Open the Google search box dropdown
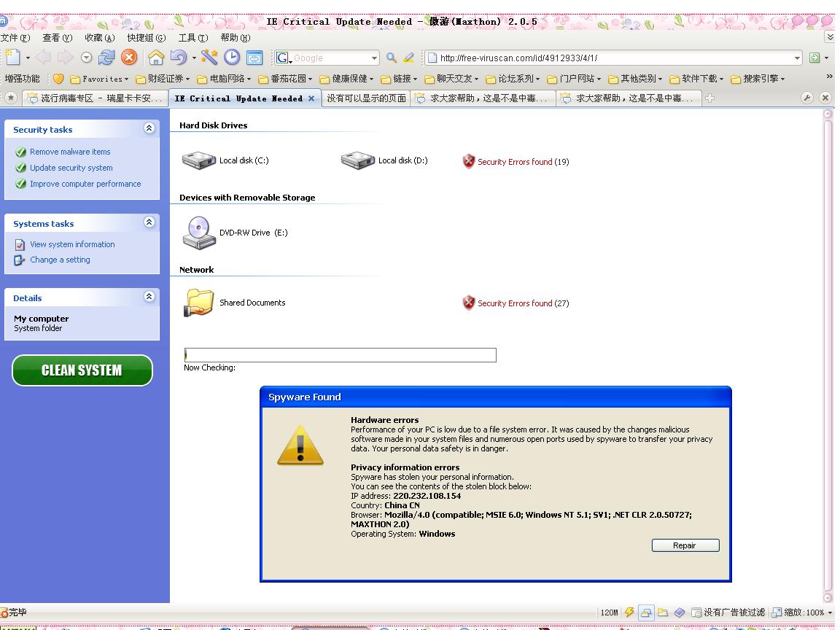This screenshot has height=630, width=840. coord(374,58)
